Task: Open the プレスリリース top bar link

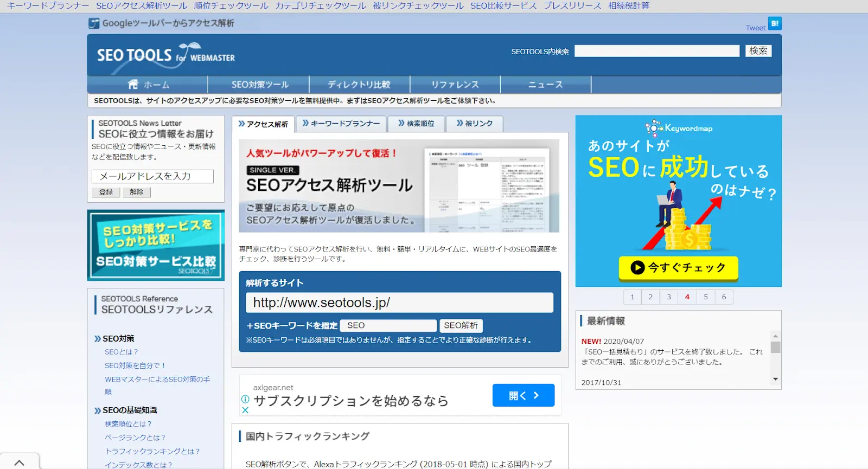Action: (x=572, y=6)
